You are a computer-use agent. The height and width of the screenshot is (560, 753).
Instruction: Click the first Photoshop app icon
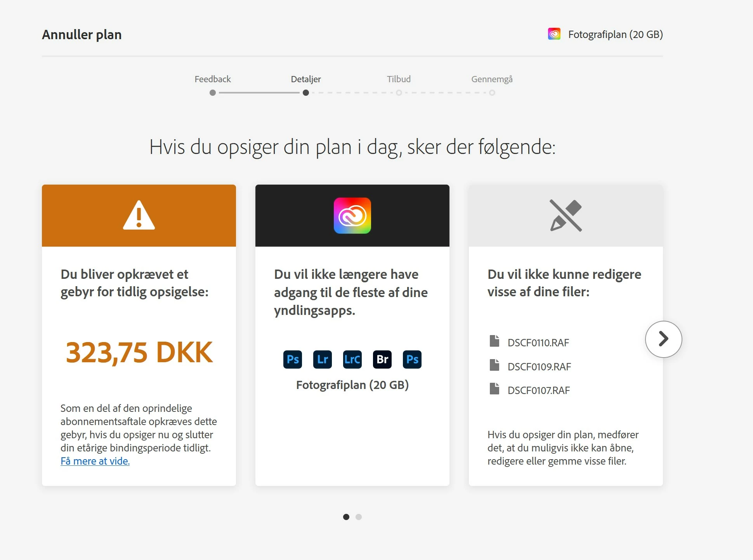click(x=293, y=360)
